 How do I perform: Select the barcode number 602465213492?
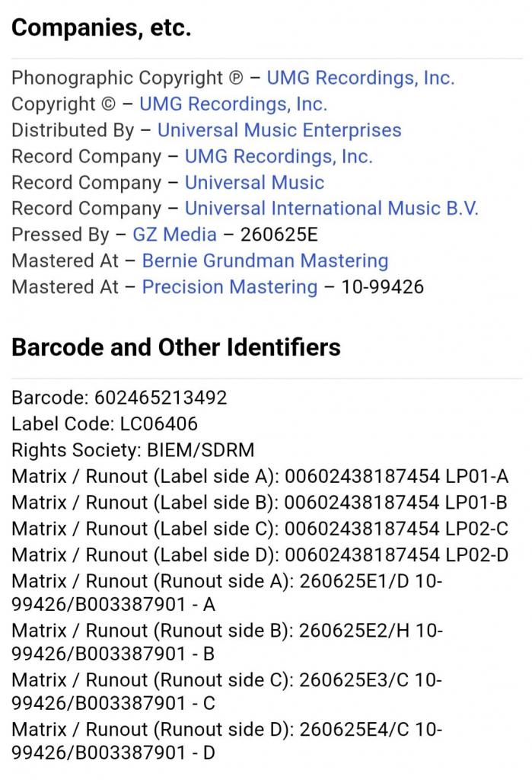pos(161,398)
